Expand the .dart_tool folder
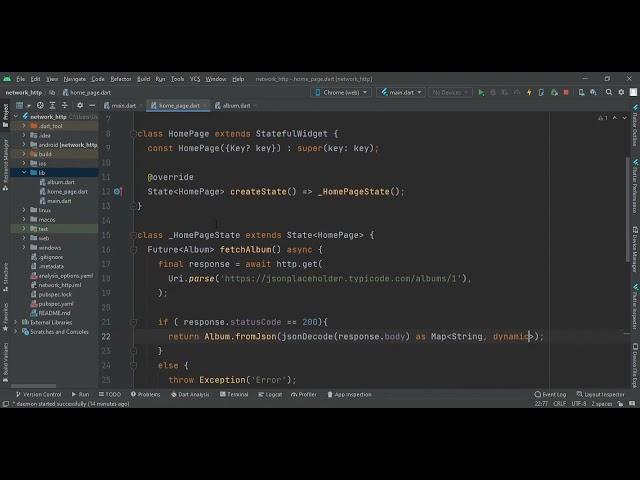 pyautogui.click(x=24, y=126)
